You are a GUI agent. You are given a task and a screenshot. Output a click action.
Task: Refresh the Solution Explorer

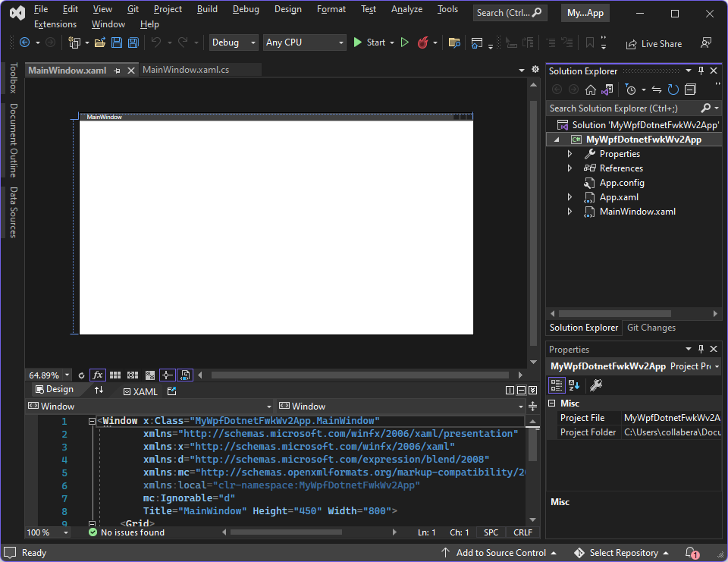673,89
